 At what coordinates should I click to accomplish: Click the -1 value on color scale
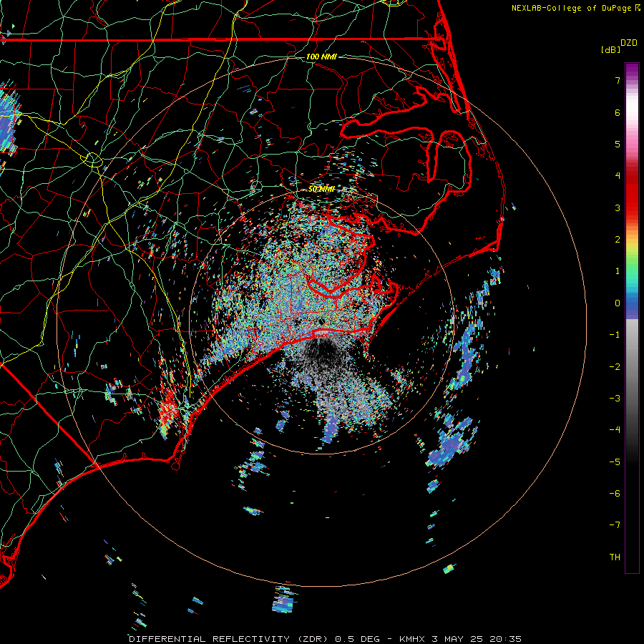point(615,335)
